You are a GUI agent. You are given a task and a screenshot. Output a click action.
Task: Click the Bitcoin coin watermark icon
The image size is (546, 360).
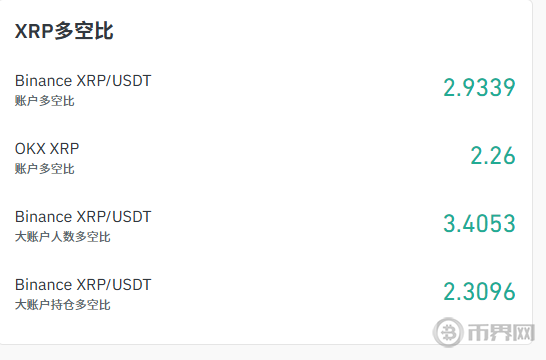tap(448, 332)
